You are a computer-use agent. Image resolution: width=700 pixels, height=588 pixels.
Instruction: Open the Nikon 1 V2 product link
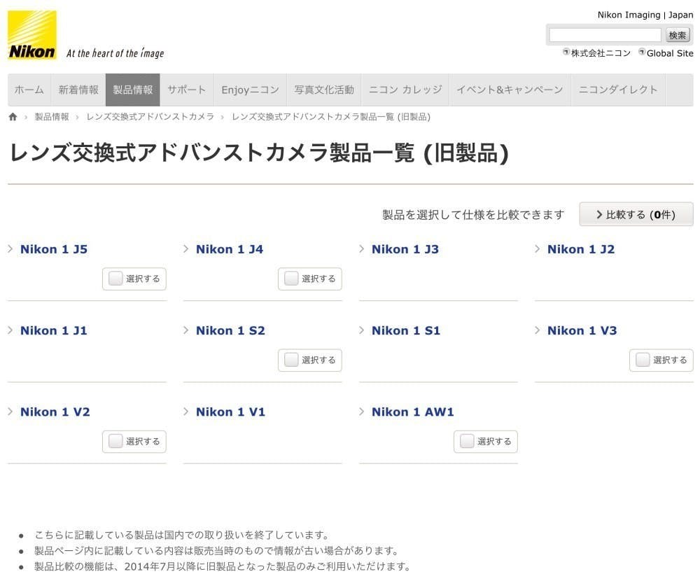pyautogui.click(x=55, y=412)
